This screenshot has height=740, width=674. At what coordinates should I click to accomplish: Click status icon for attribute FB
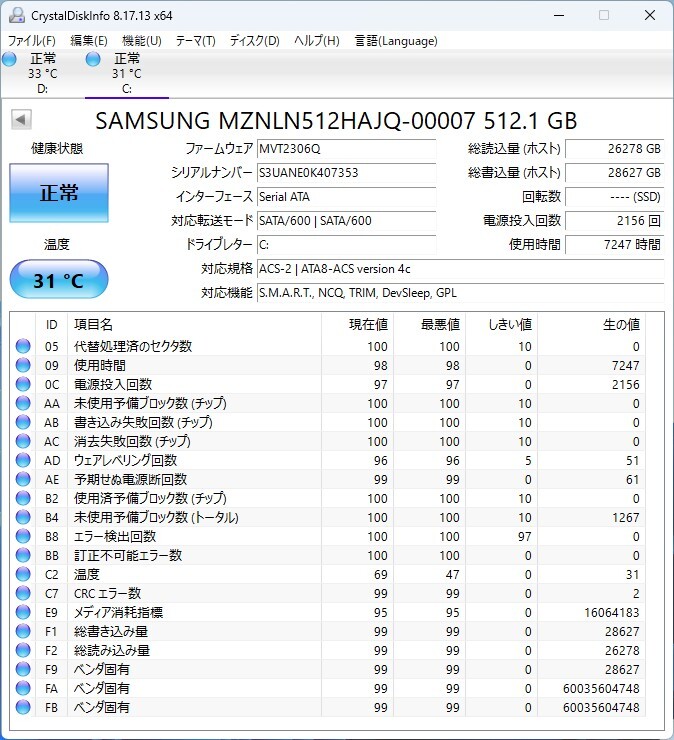click(x=23, y=707)
